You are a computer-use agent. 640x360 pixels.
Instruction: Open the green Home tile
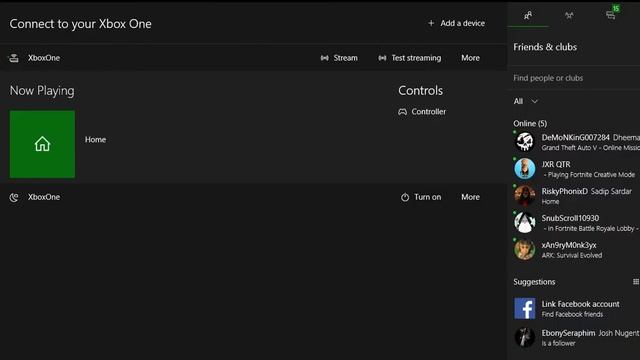[x=42, y=144]
